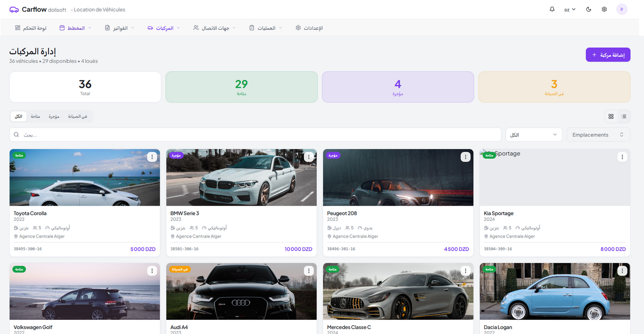
Task: Click the purple مؤجرة stat card showing 4
Action: click(x=398, y=87)
